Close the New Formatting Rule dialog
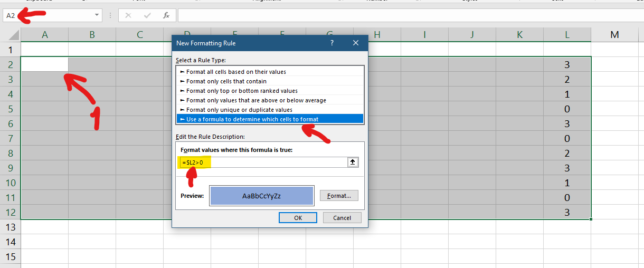 pyautogui.click(x=356, y=43)
